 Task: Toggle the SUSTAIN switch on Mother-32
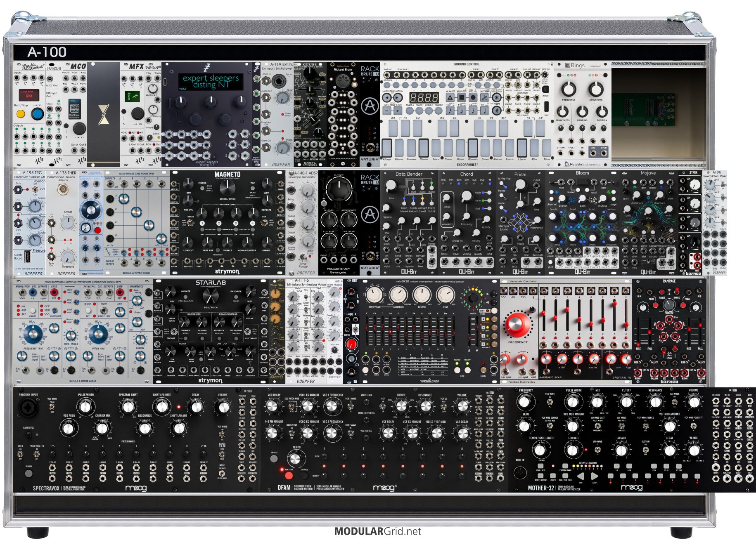[x=645, y=450]
